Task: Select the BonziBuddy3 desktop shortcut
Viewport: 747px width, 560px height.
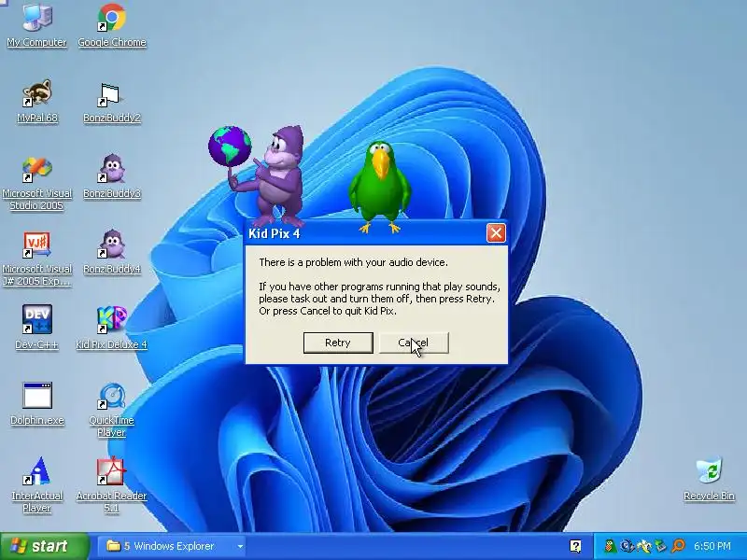Action: click(x=111, y=175)
